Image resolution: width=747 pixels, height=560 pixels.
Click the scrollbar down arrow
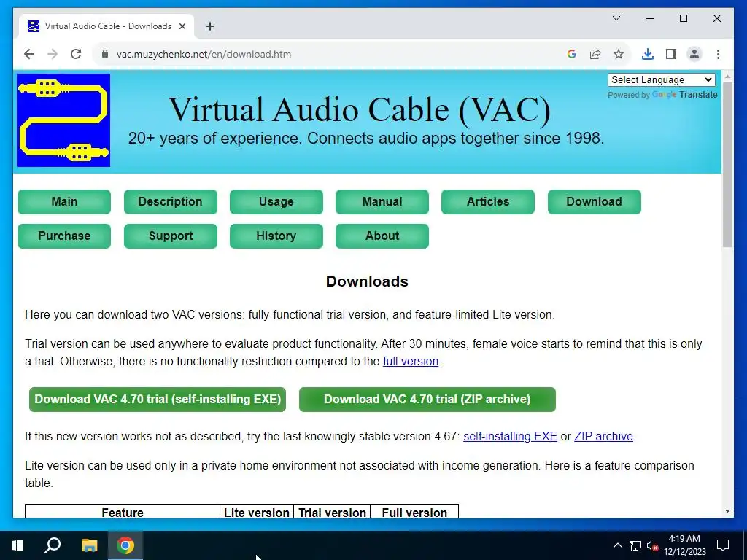[x=727, y=511]
